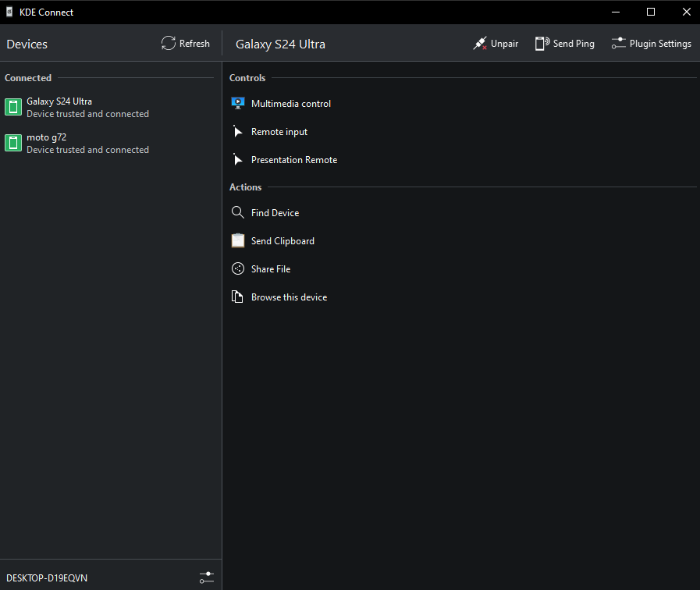Click the Refresh circular arrow icon

[169, 43]
